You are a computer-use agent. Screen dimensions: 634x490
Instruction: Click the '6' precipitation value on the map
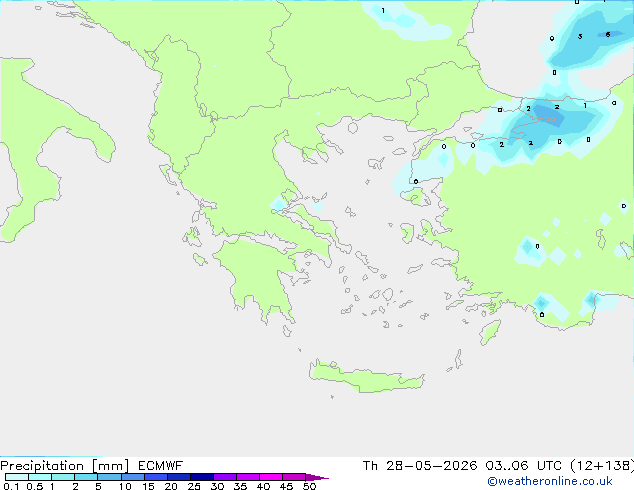pos(608,35)
